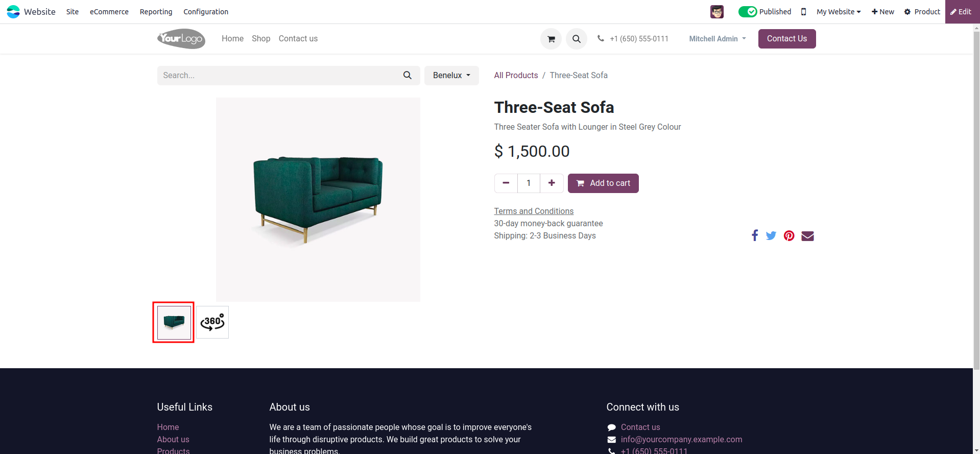Open the eCommerce menu
This screenshot has height=454, width=980.
(x=109, y=12)
